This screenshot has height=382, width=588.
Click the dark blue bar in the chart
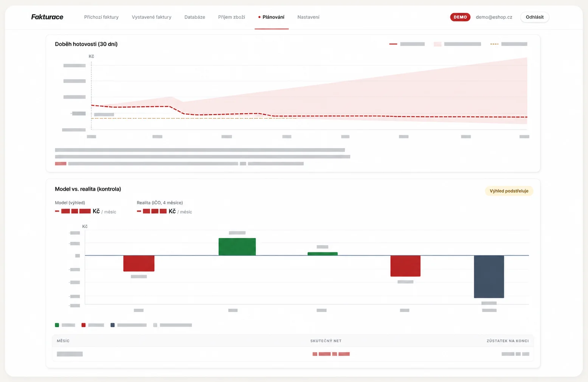pos(489,277)
